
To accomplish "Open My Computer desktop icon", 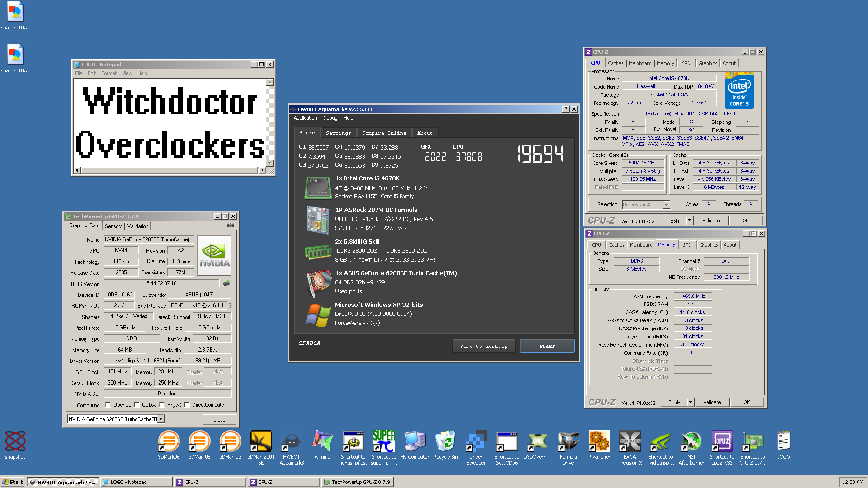I will pos(415,445).
